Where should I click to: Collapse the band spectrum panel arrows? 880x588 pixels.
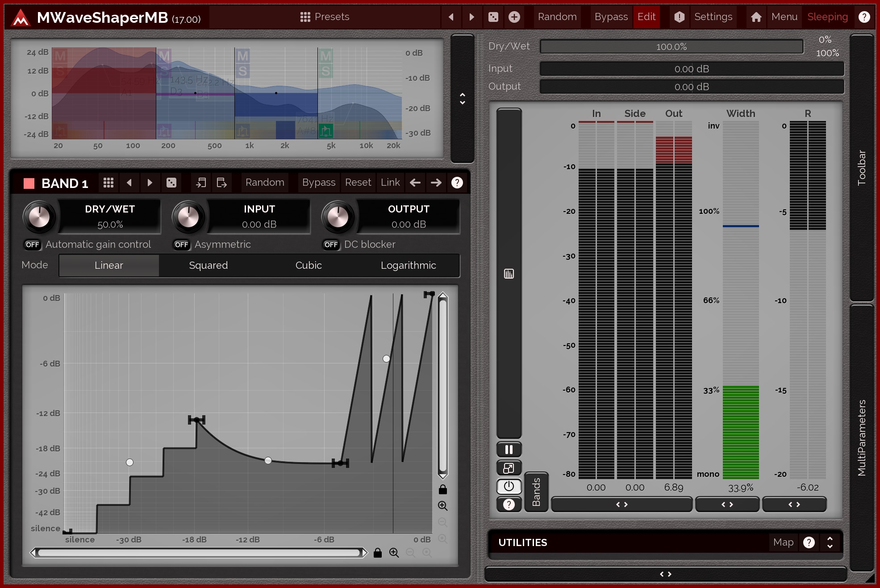[462, 99]
